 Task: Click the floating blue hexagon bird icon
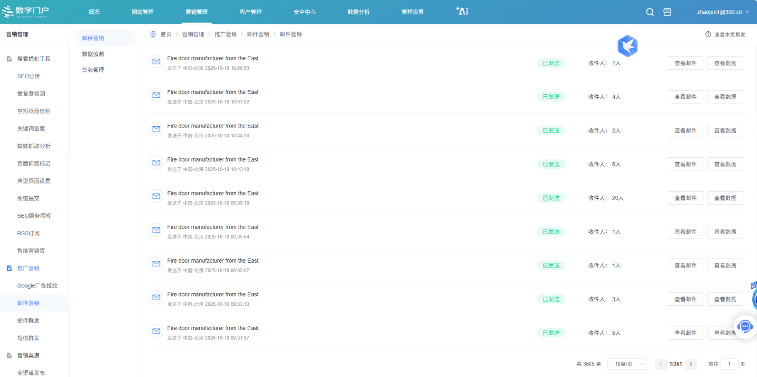point(628,46)
